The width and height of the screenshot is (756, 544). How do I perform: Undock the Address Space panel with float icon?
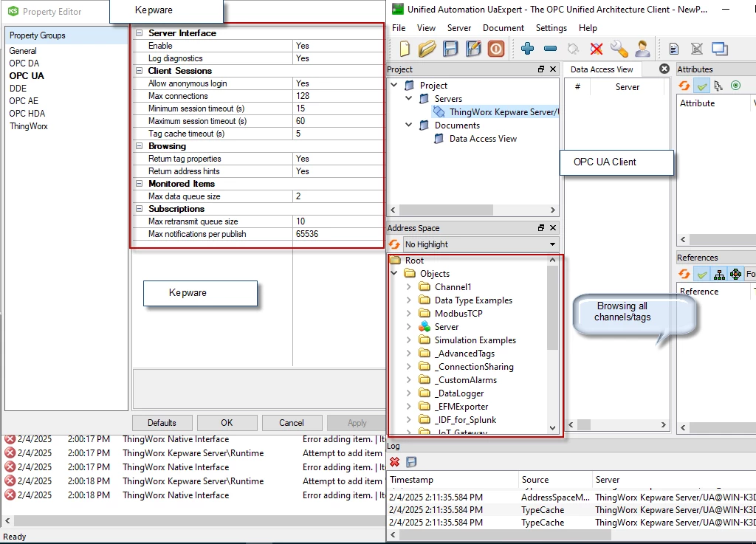click(x=541, y=228)
